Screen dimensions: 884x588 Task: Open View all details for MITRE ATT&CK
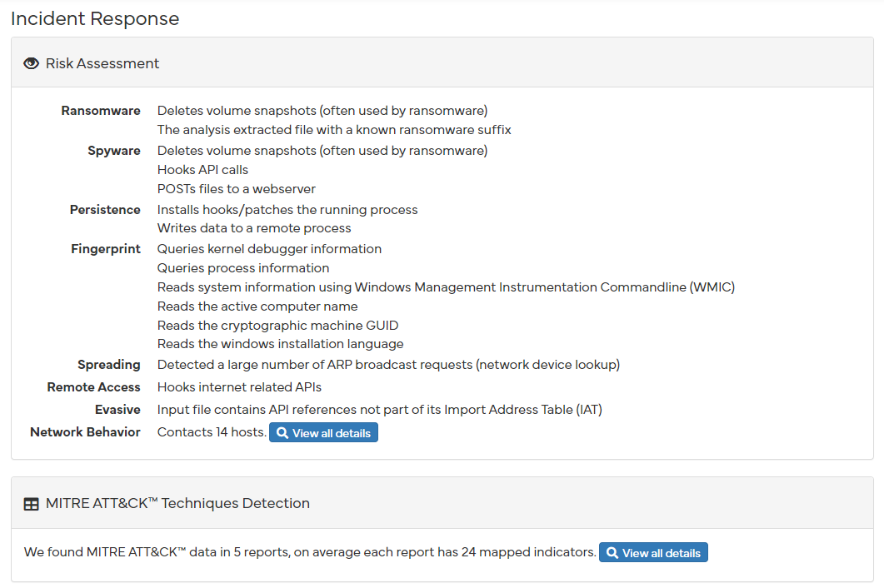[653, 552]
